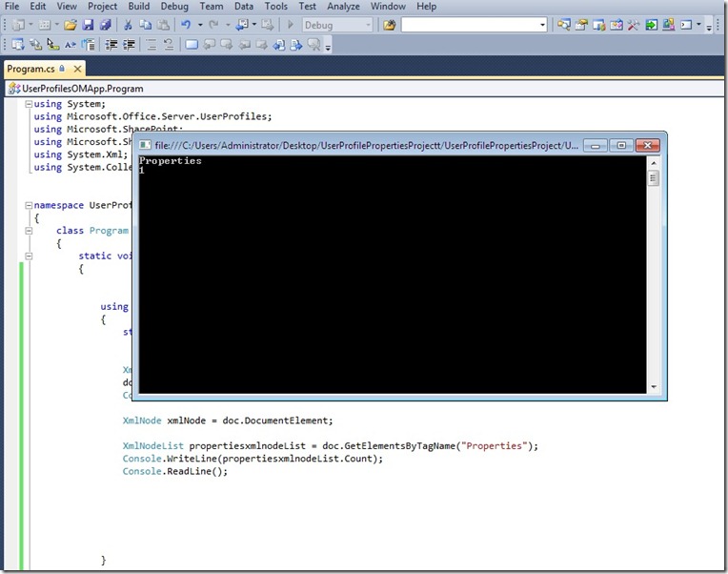Click the Increase Indent icon

(x=130, y=45)
